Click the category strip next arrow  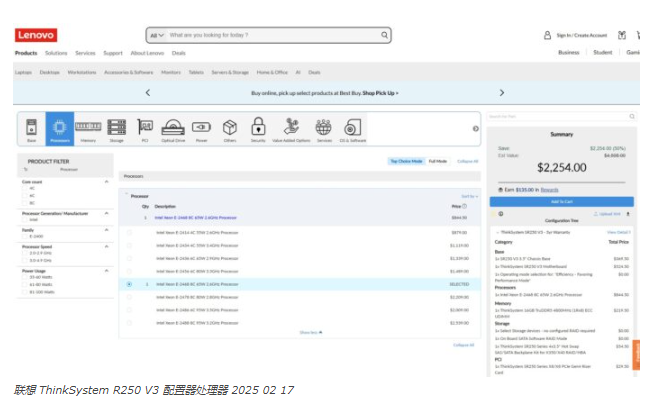[475, 129]
